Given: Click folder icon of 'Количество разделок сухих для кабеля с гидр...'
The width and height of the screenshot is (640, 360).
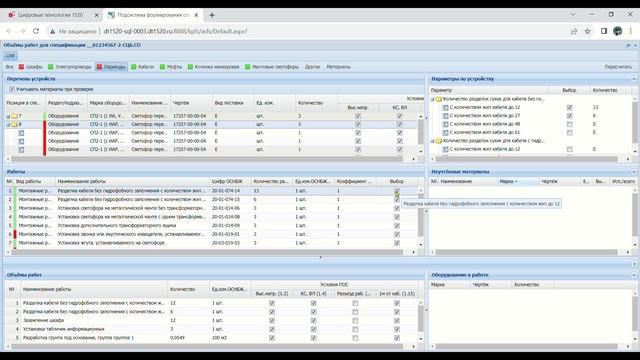Looking at the screenshot, I should click(x=438, y=141).
